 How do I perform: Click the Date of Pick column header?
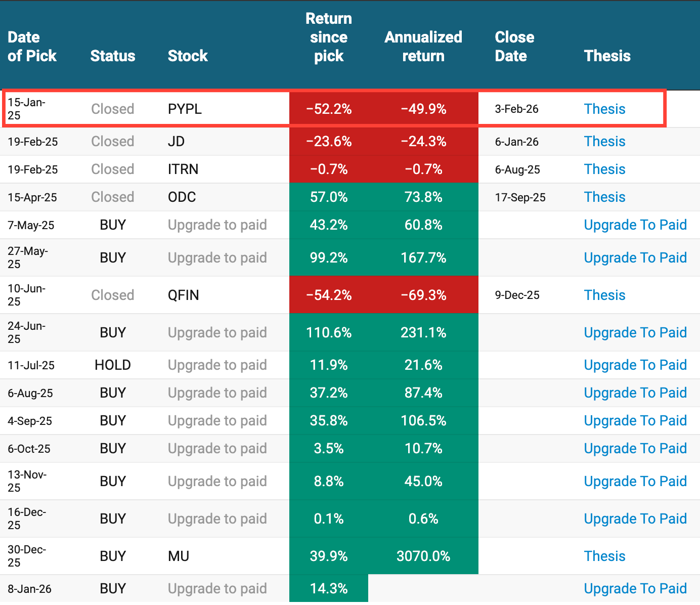[32, 46]
